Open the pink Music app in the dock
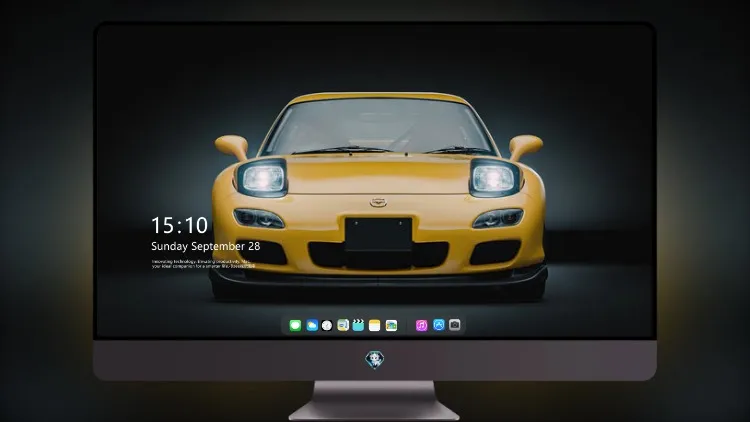This screenshot has height=422, width=750. pos(421,325)
